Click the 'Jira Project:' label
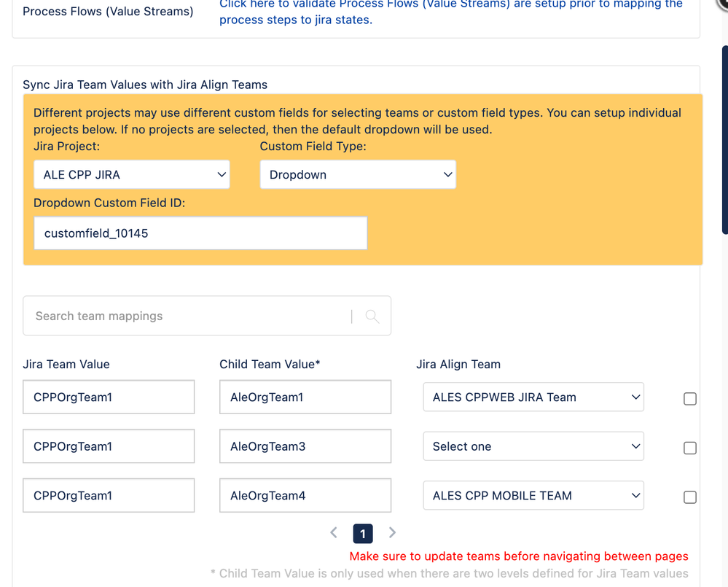Image resolution: width=728 pixels, height=587 pixels. click(67, 147)
